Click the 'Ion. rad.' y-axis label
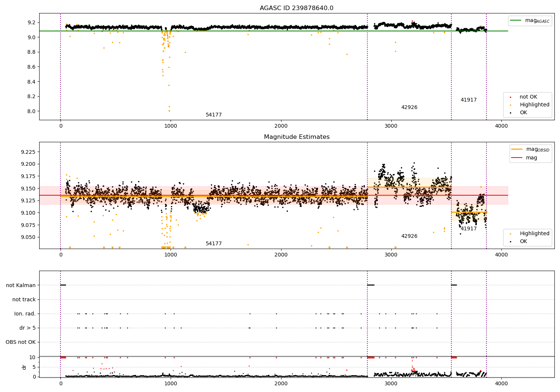This screenshot has height=392, width=560. pos(25,314)
